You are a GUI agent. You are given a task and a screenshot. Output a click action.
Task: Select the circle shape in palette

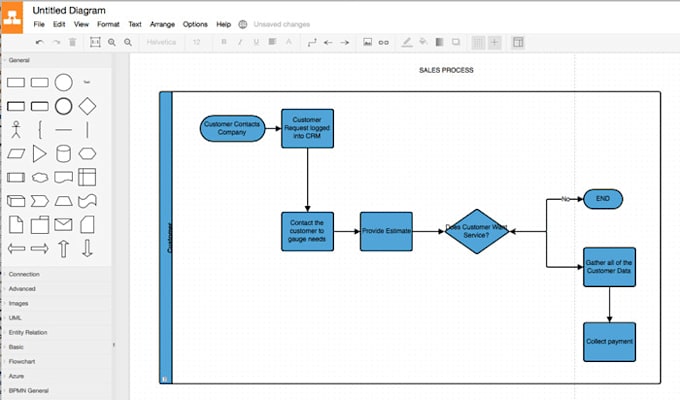[63, 82]
